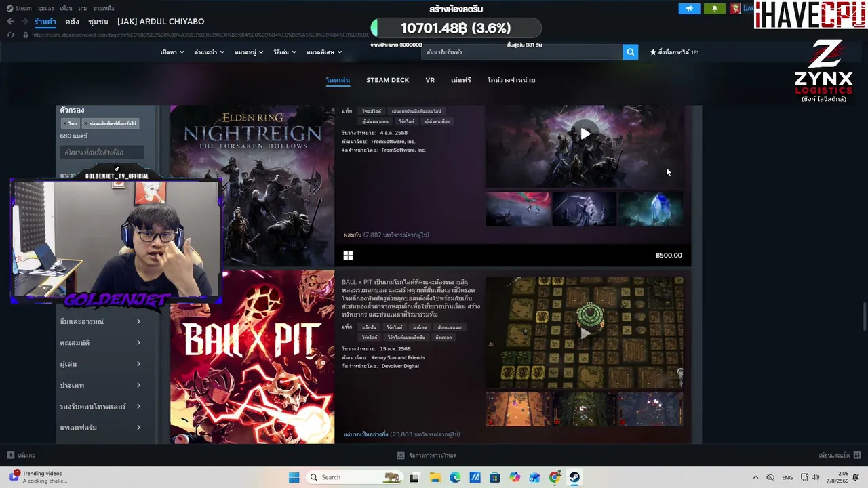This screenshot has height=488, width=868.
Task: Click the page vertical scrollbar thumb
Action: (864, 315)
